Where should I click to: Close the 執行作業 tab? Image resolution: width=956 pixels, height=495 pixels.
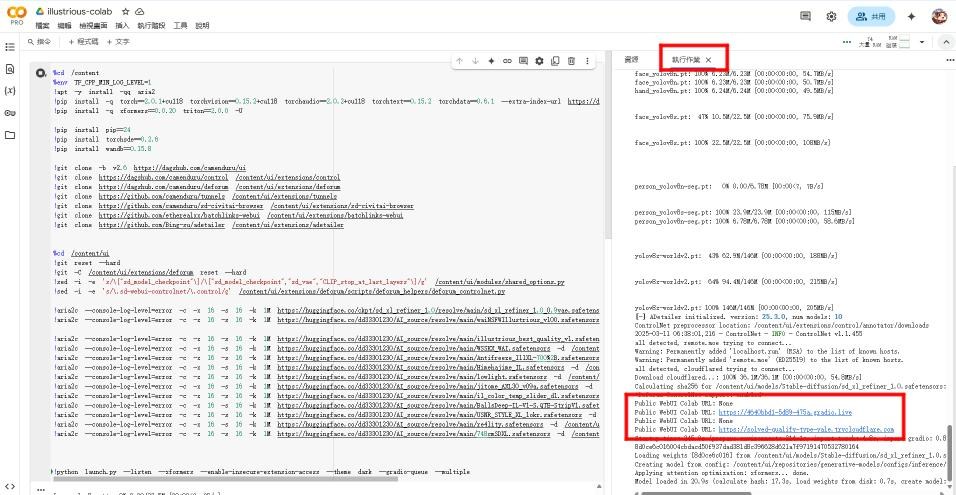tap(709, 60)
